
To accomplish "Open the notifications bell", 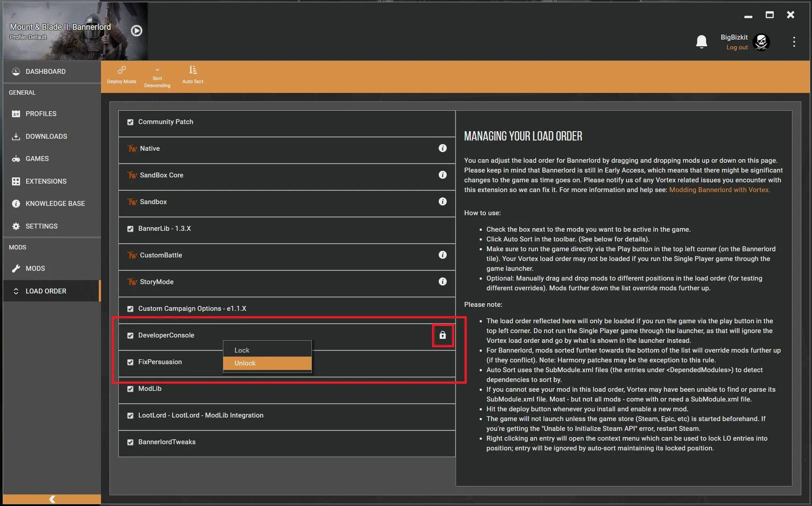I will [701, 41].
